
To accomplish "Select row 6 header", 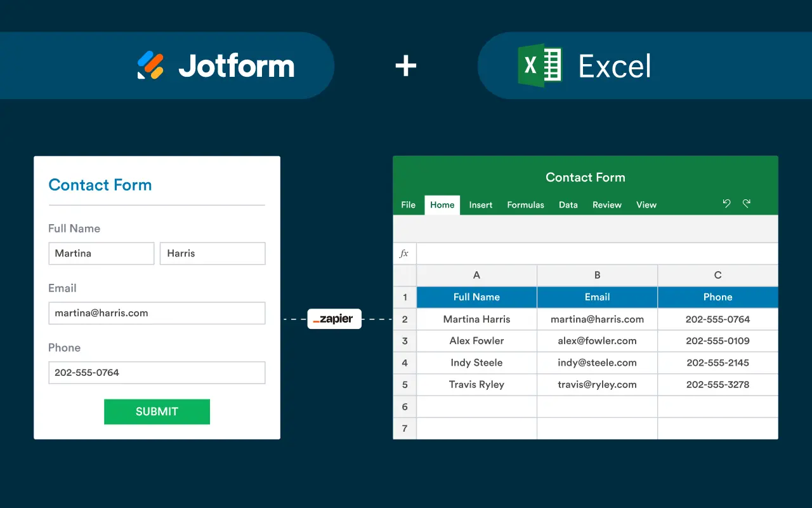I will click(405, 406).
